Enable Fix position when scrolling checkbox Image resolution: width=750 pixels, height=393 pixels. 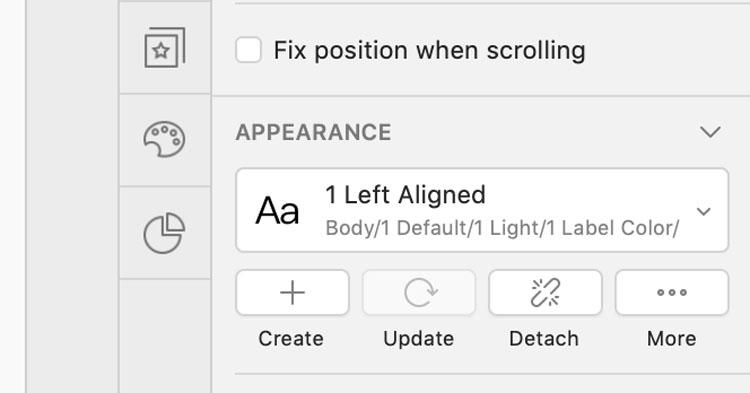(248, 50)
